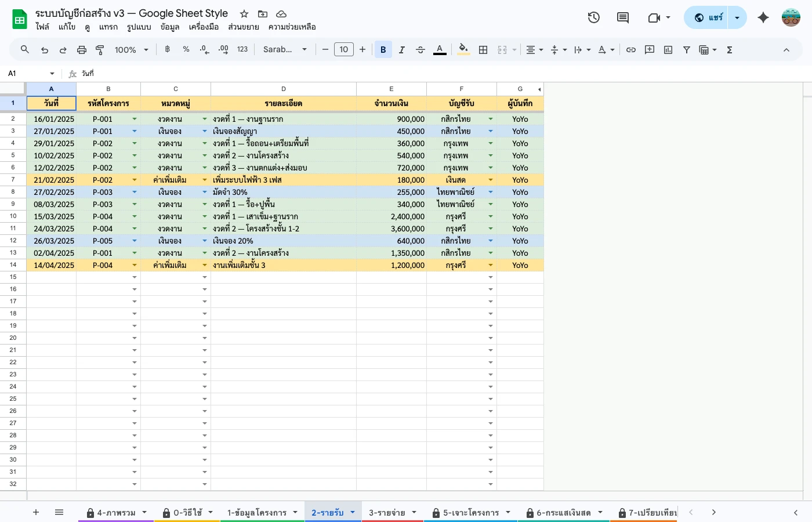Toggle italic formatting
Image resolution: width=812 pixels, height=522 pixels.
coord(401,49)
